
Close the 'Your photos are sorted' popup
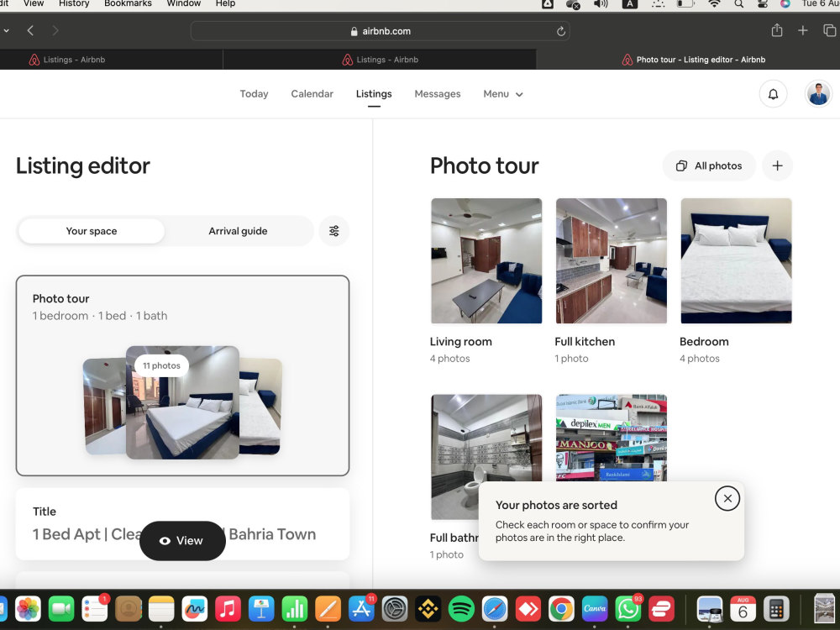click(x=727, y=498)
